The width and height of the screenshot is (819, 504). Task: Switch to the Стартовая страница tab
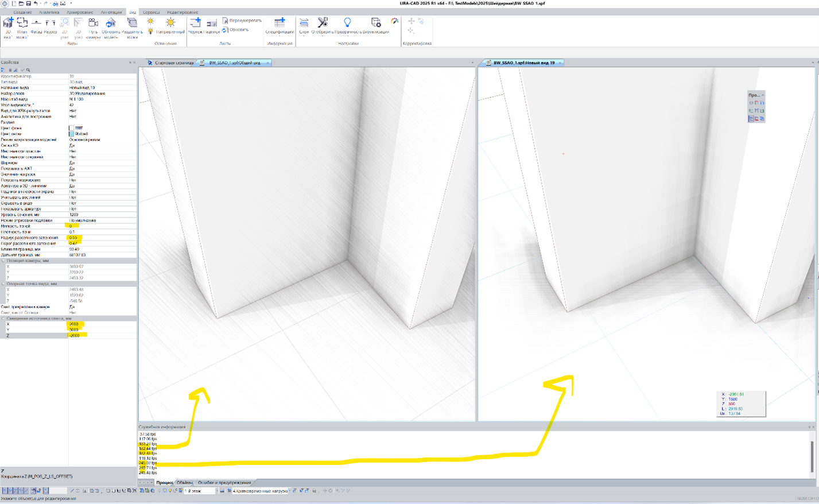[x=171, y=63]
